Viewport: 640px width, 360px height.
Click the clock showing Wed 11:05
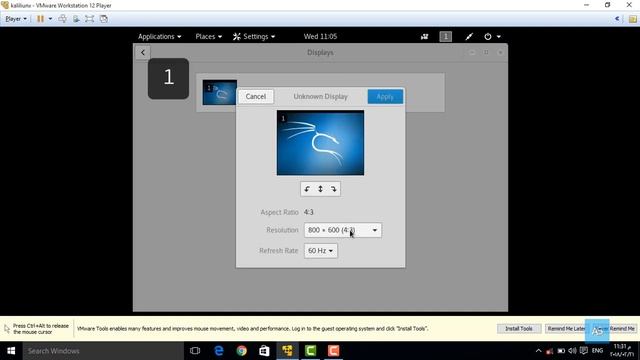(x=320, y=36)
